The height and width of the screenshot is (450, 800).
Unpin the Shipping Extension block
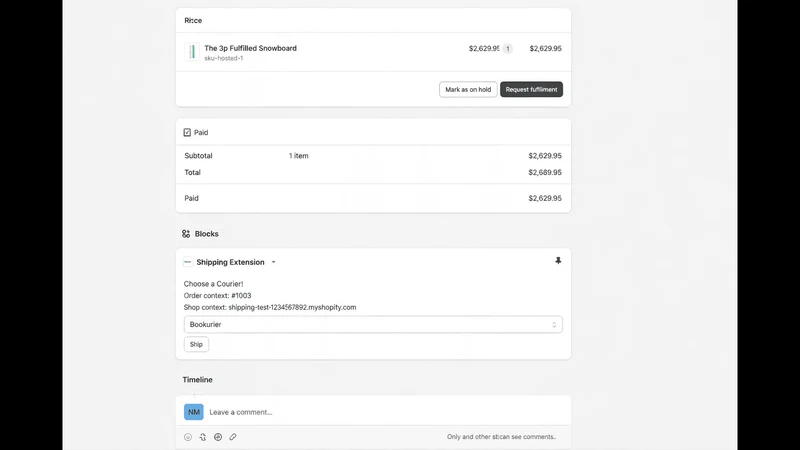[558, 261]
